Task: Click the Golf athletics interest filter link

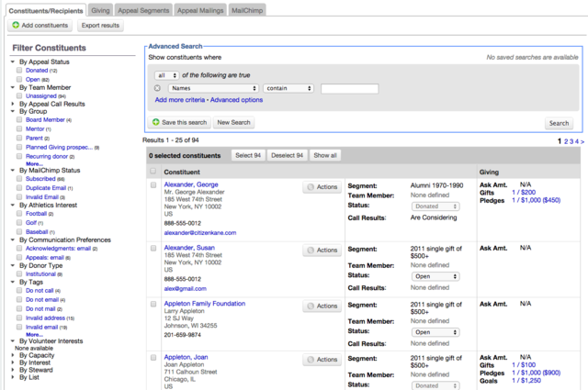Action: [x=31, y=223]
